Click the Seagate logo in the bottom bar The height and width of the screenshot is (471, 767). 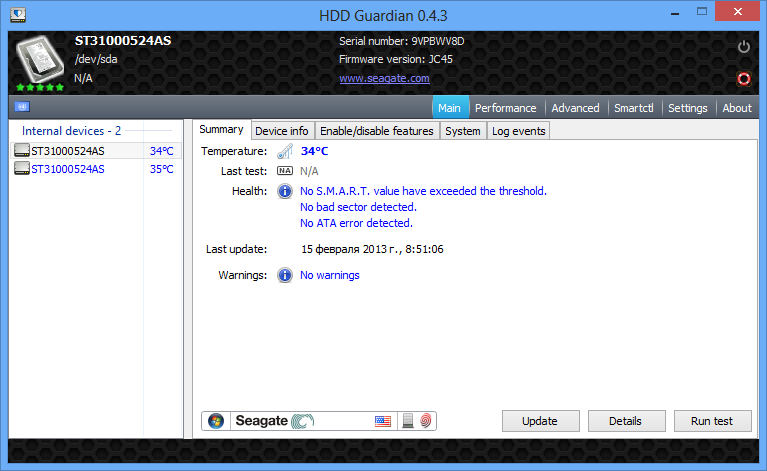(x=275, y=421)
